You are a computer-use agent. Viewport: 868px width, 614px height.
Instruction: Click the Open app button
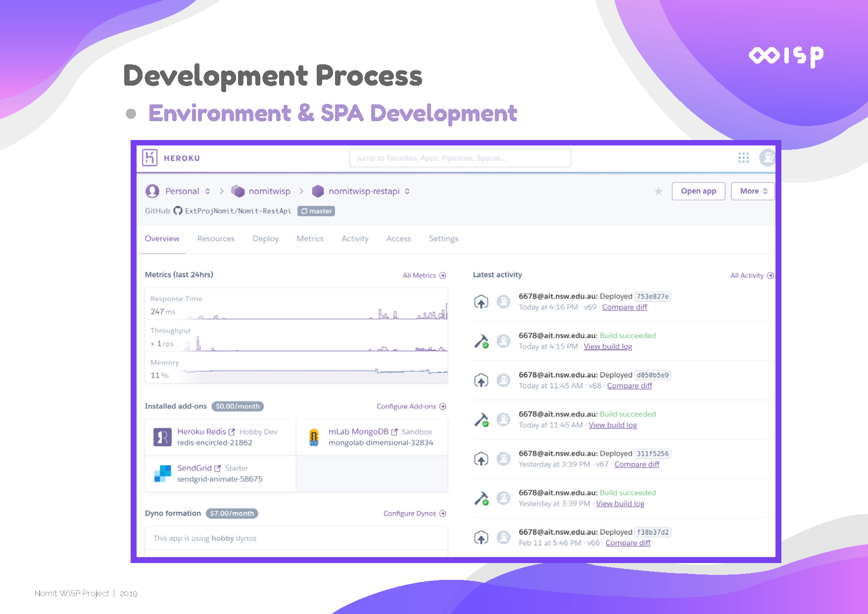click(x=698, y=191)
